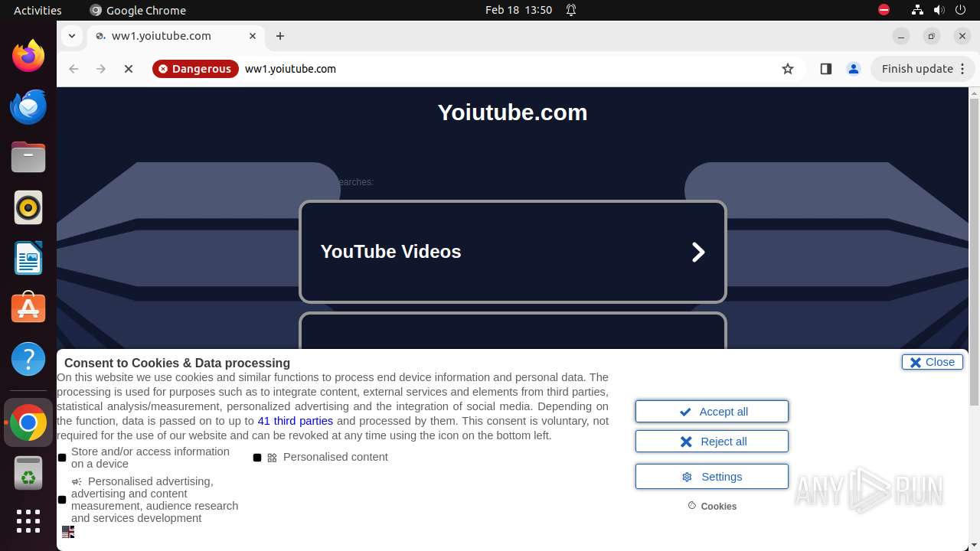Viewport: 980px width, 551px height.
Task: Toggle 'Personalised advertising' checkbox
Action: [62, 500]
